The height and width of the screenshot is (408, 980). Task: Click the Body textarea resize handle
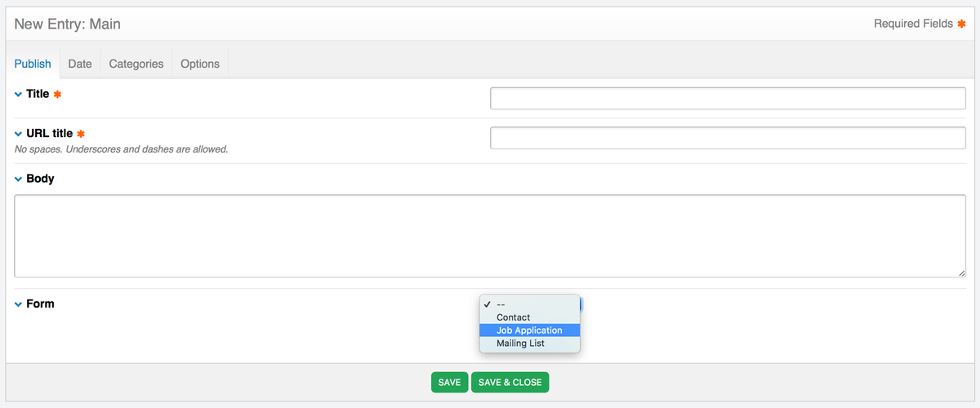pos(961,273)
